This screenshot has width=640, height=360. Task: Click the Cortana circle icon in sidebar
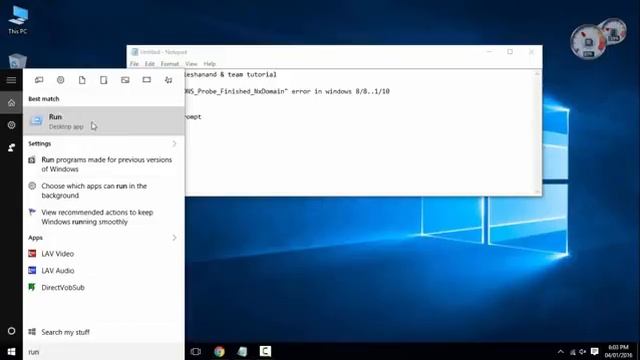11,331
